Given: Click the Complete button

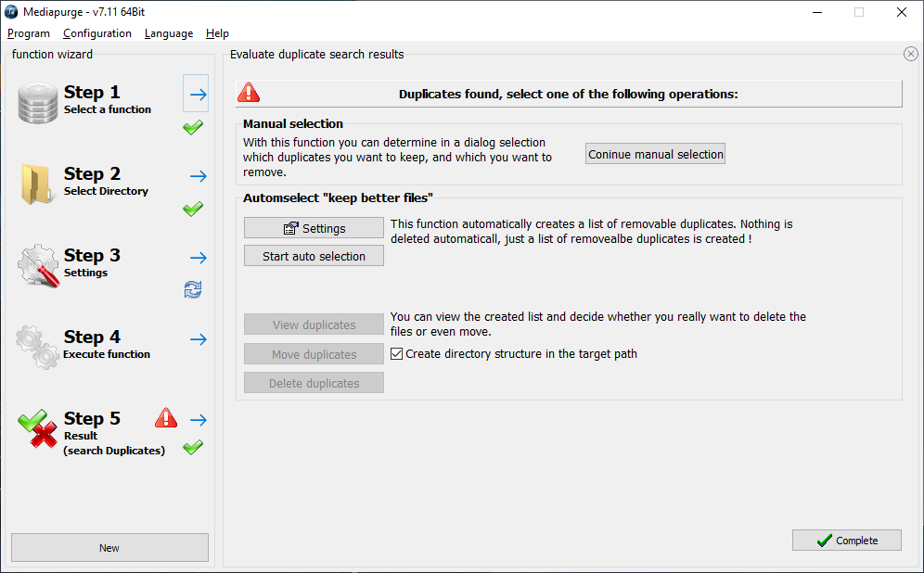Looking at the screenshot, I should pyautogui.click(x=847, y=540).
